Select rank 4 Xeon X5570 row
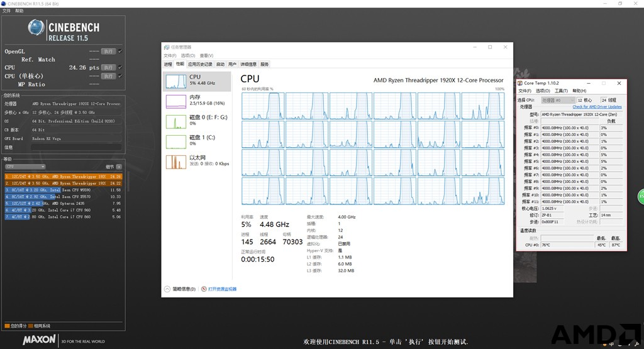 (64, 197)
